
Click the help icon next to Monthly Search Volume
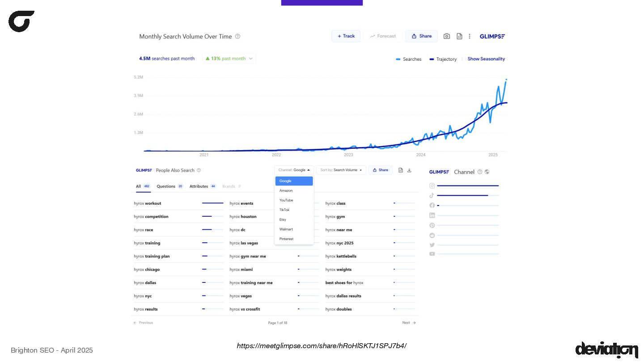(x=237, y=36)
